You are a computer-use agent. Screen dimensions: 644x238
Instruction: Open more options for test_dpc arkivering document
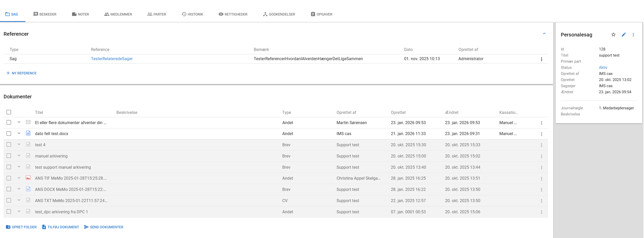(x=541, y=212)
